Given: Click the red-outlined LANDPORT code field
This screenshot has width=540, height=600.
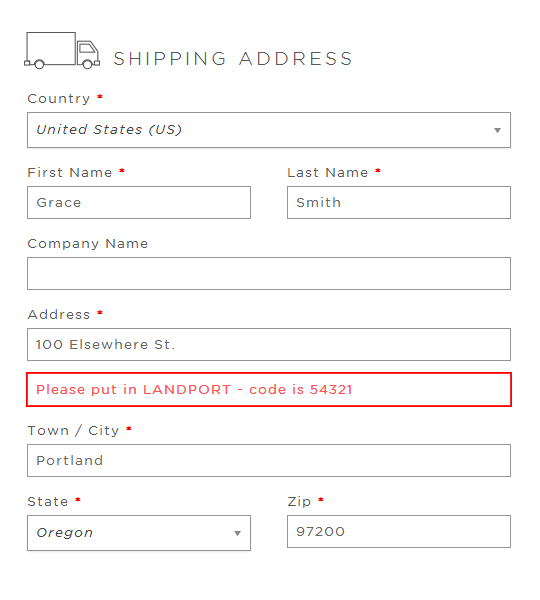Looking at the screenshot, I should (269, 390).
